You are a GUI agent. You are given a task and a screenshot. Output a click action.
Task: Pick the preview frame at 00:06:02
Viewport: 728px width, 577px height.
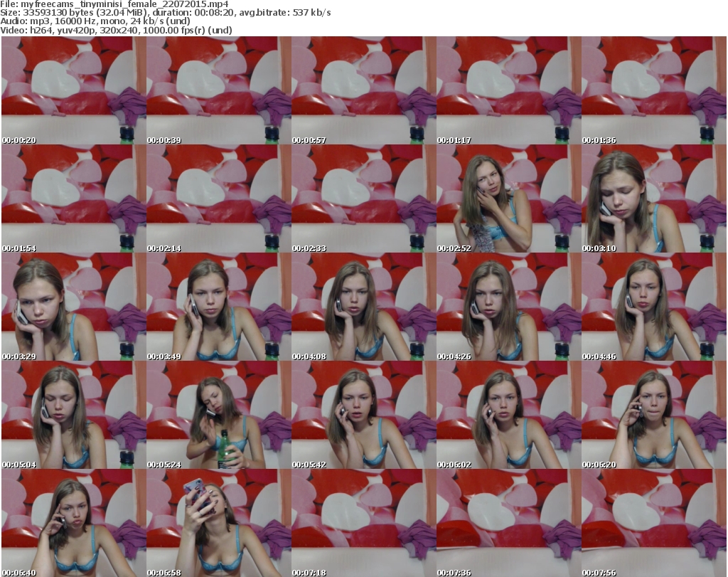coord(509,415)
